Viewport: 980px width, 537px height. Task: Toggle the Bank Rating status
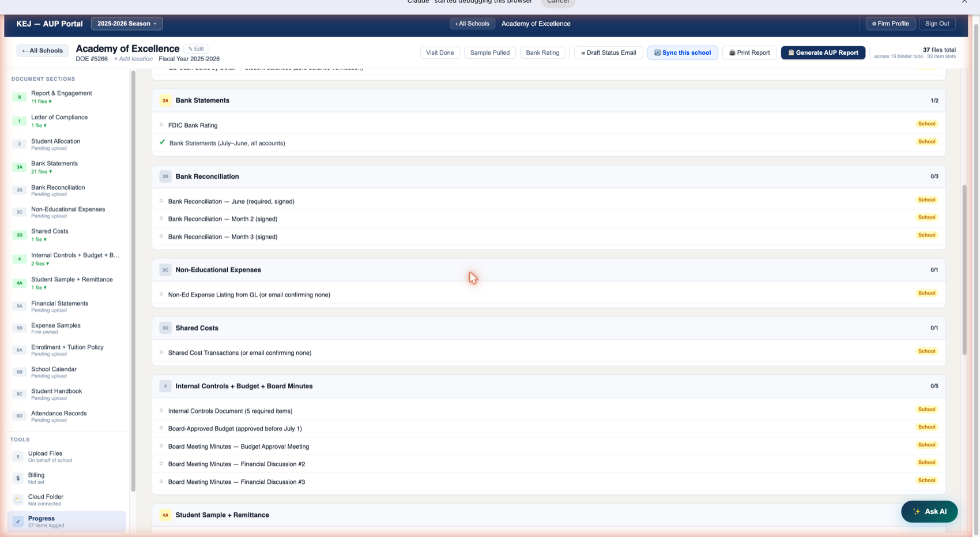coord(542,52)
